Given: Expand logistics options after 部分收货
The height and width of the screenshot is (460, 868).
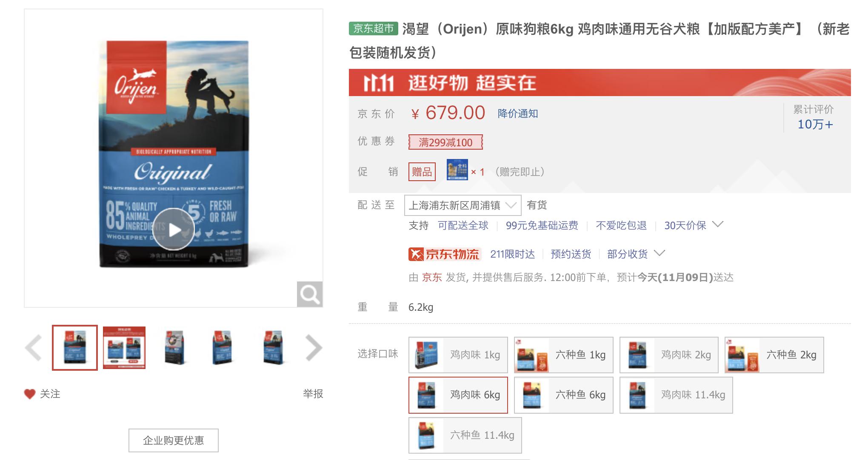Looking at the screenshot, I should tap(660, 253).
